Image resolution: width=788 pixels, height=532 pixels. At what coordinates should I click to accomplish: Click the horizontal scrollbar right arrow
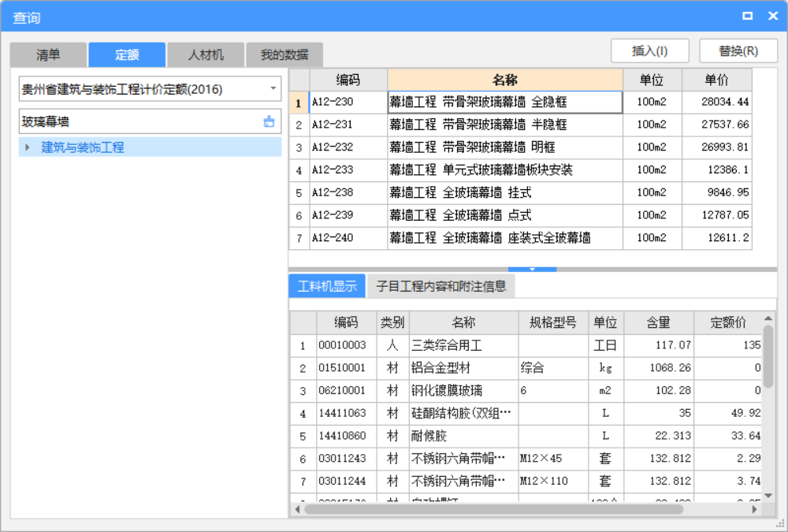[754, 509]
